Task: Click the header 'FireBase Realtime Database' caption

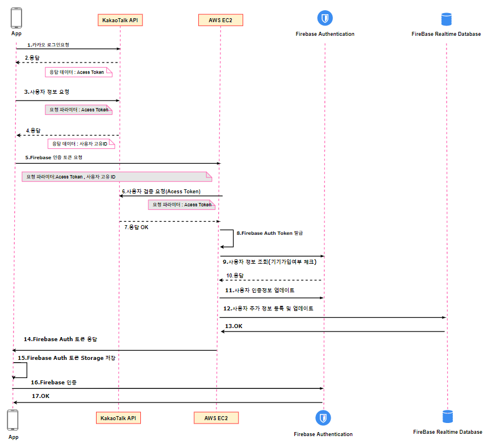Action: [446, 34]
